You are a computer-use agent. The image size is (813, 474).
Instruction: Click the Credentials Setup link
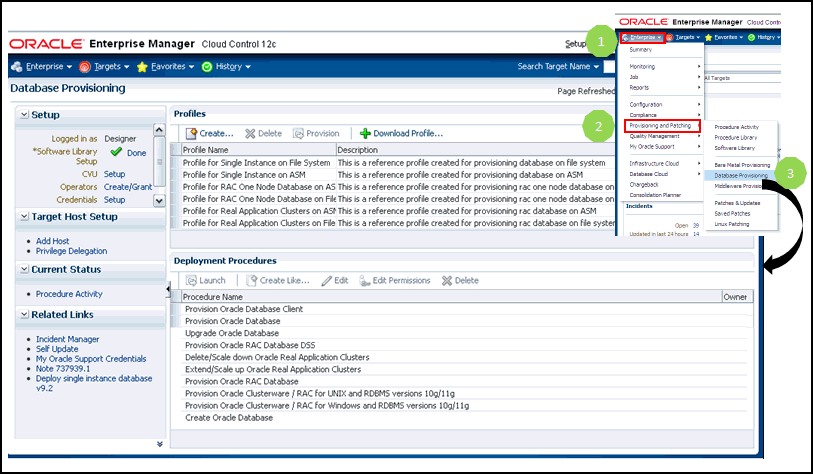[x=114, y=200]
